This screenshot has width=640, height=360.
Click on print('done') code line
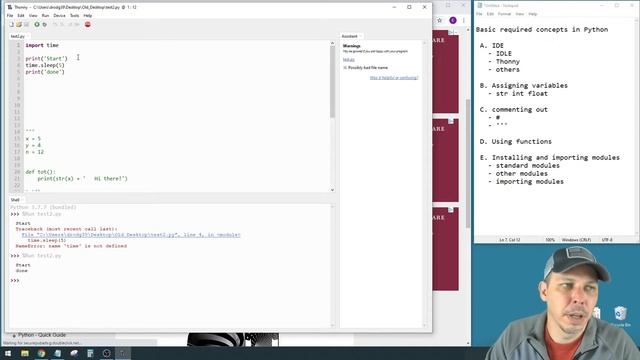point(45,72)
